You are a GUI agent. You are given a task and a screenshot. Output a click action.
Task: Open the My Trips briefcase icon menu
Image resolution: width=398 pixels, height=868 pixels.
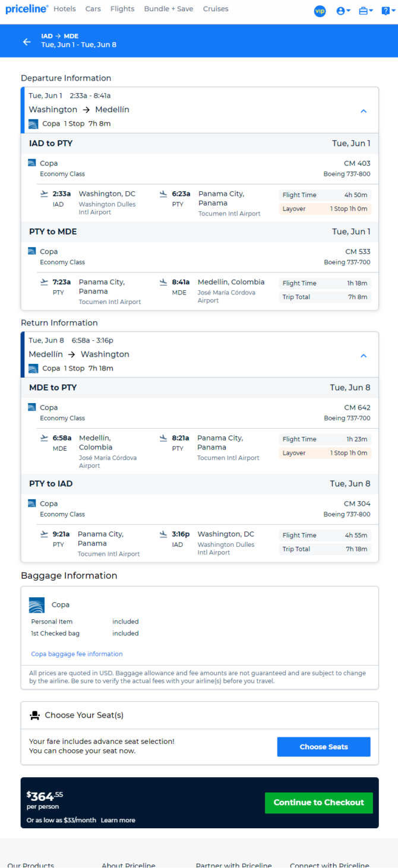pos(366,11)
